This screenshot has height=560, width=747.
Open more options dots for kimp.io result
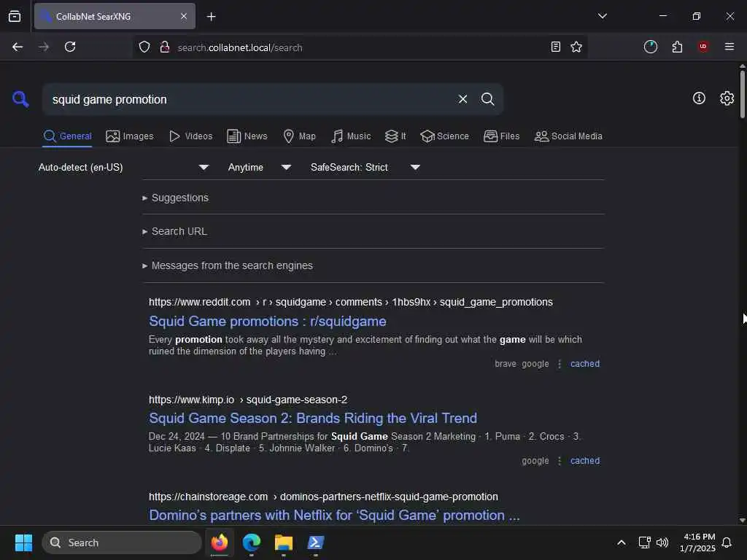tap(560, 461)
